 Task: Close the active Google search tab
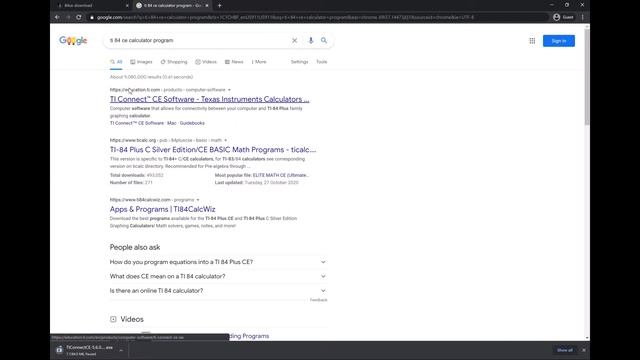tap(207, 5)
